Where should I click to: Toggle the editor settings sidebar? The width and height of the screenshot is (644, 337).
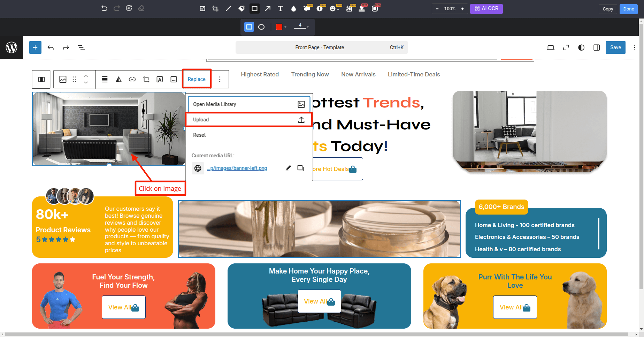pos(597,47)
